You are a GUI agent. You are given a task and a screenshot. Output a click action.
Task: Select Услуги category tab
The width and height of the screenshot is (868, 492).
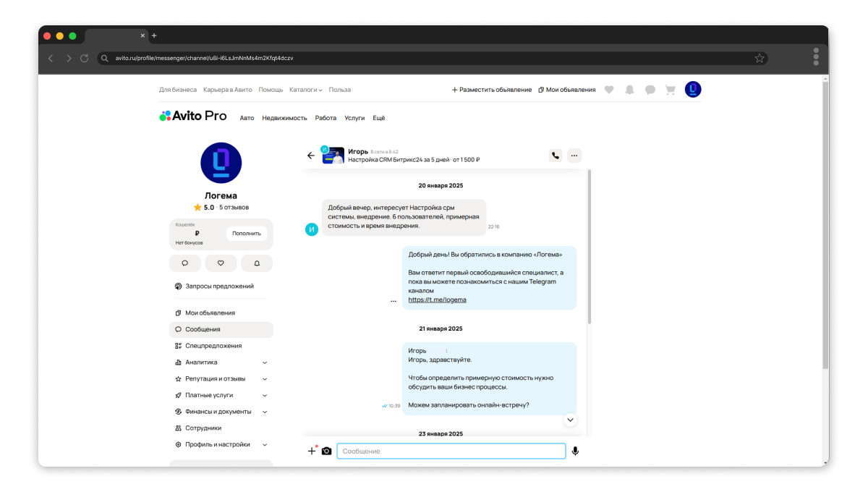click(x=354, y=118)
